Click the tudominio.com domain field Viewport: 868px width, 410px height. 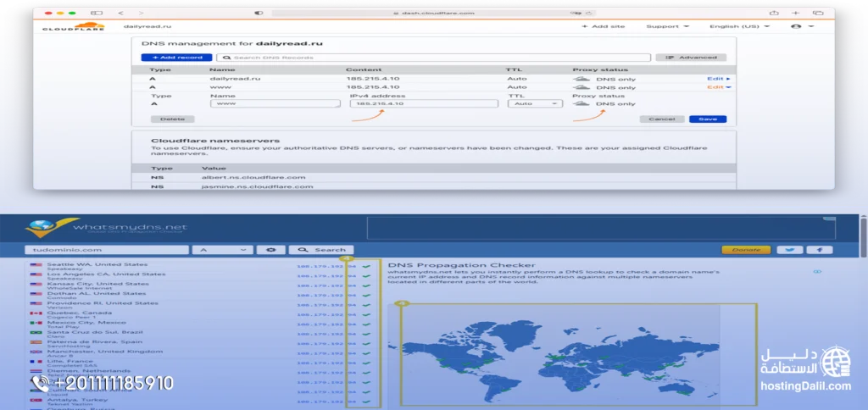pyautogui.click(x=107, y=250)
